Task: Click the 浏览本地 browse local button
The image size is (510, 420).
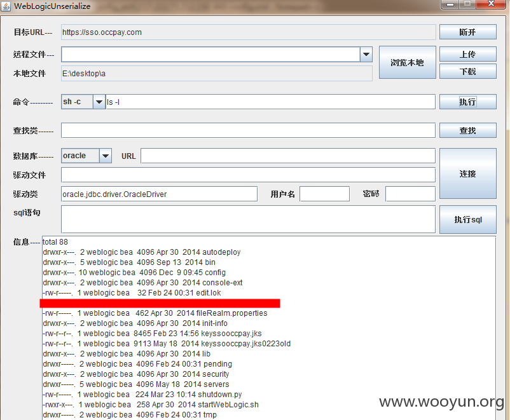Action: [407, 62]
